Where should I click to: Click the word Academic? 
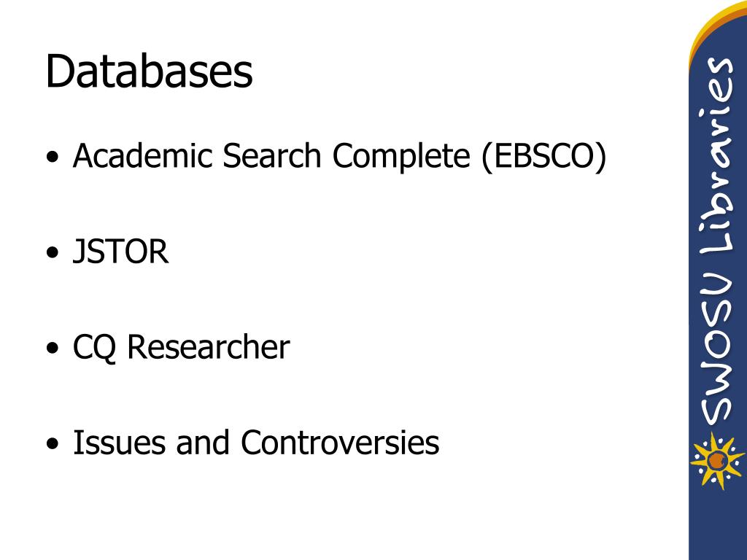tap(142, 155)
